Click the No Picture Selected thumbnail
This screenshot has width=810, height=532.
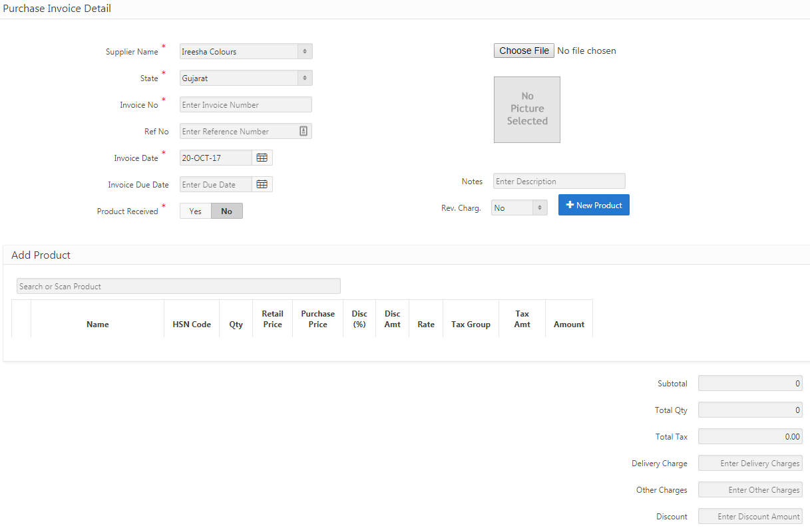click(x=526, y=109)
